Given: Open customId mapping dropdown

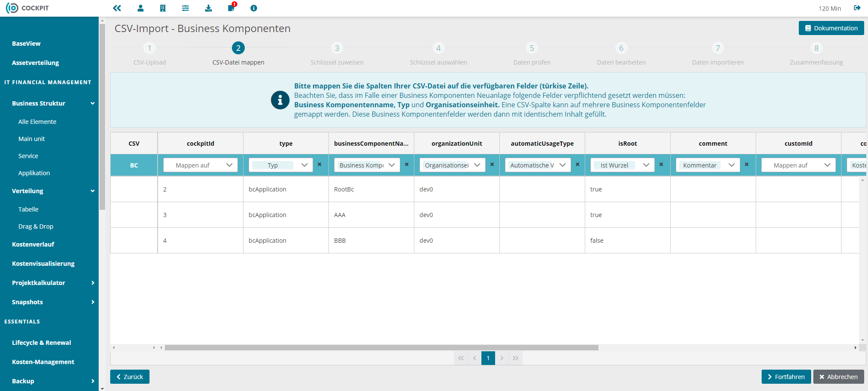Looking at the screenshot, I should (798, 165).
